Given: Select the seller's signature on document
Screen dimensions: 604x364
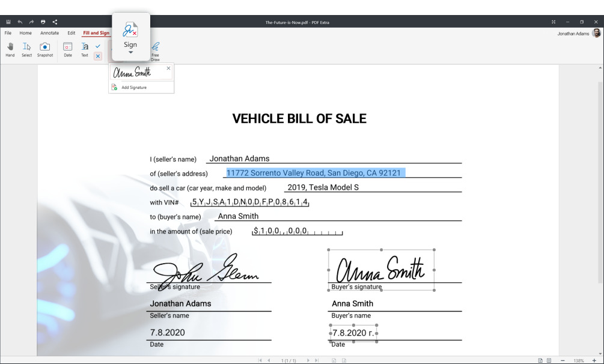Looking at the screenshot, I should (206, 271).
